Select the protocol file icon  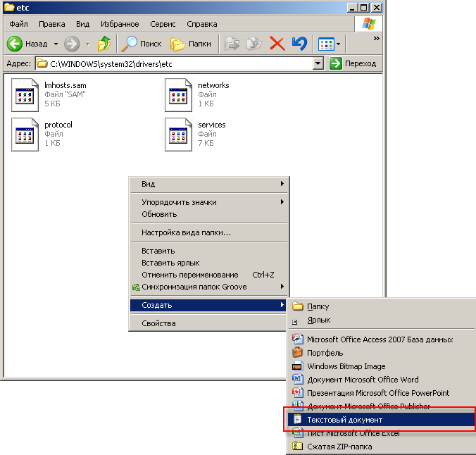[25, 135]
